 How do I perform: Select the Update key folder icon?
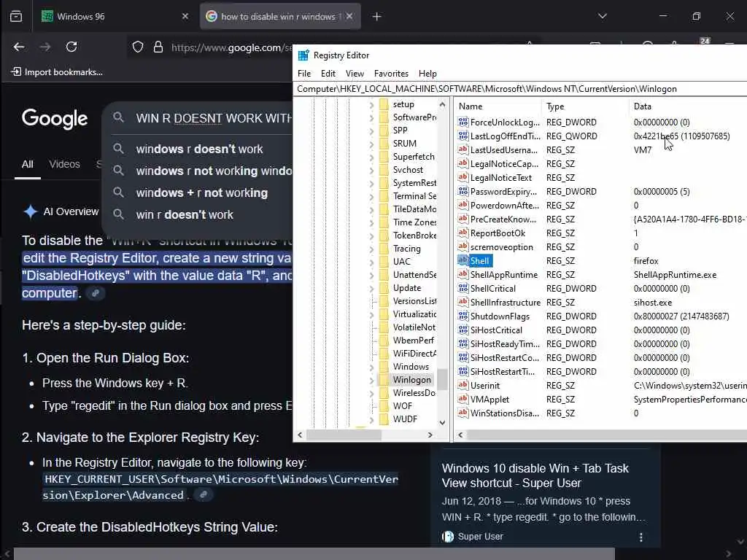384,288
